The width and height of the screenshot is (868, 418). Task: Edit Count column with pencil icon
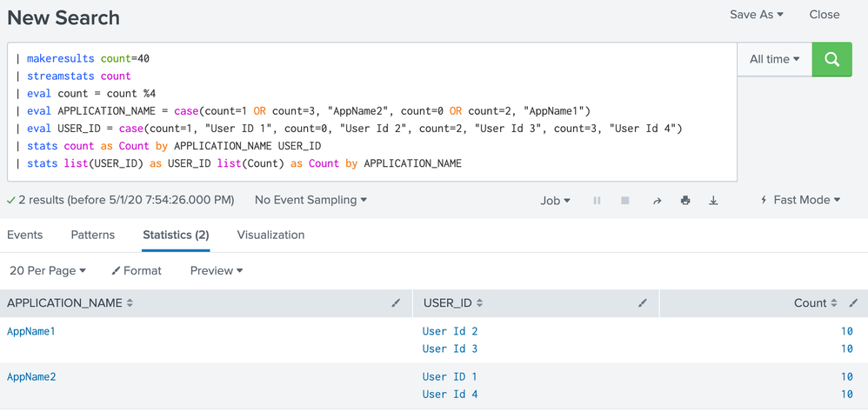point(853,303)
